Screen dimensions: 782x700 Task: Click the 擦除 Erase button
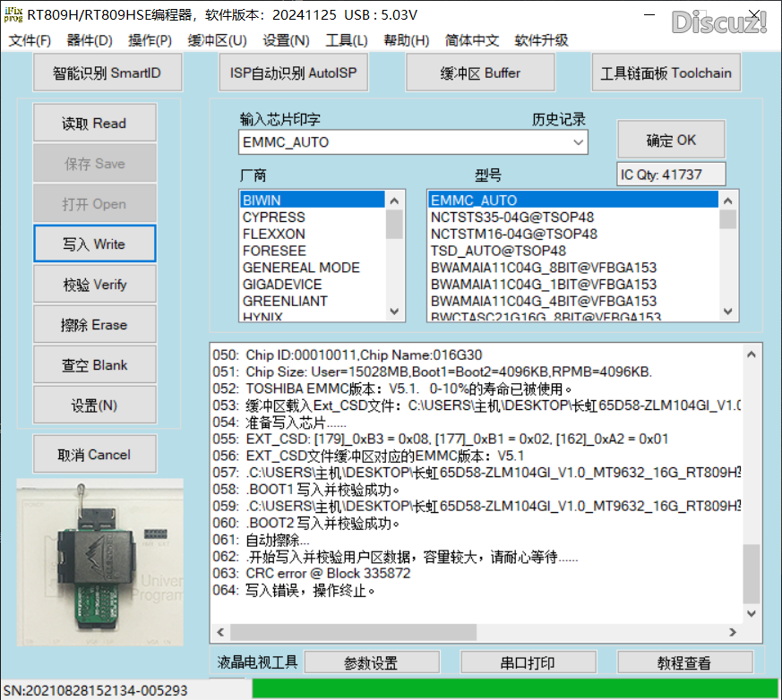click(x=94, y=325)
